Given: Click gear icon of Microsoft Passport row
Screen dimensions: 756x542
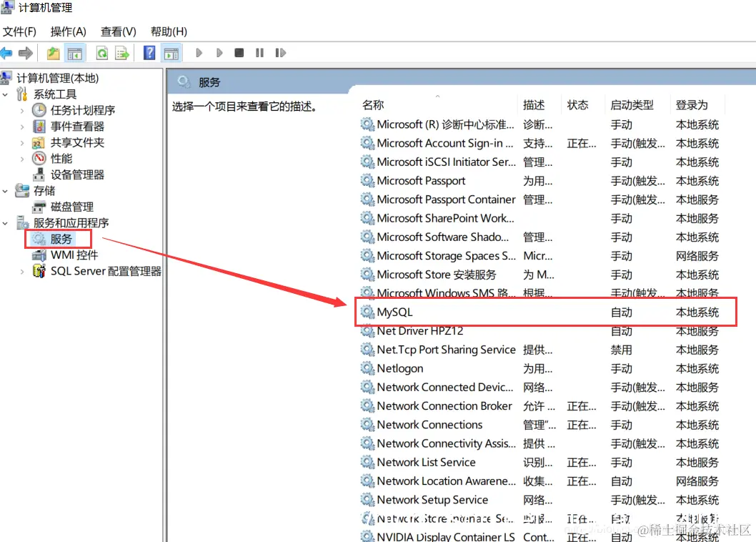Looking at the screenshot, I should tap(367, 180).
